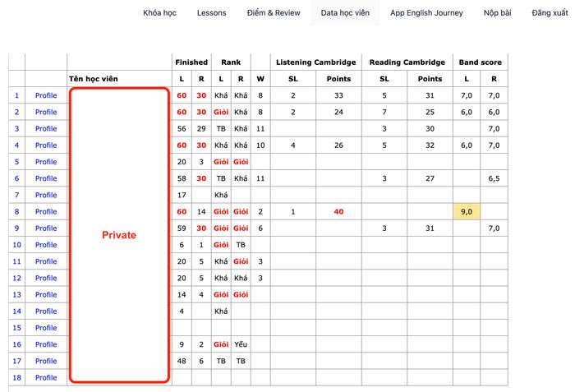575x392 pixels.
Task: Navigate to Nộp bài
Action: (497, 13)
